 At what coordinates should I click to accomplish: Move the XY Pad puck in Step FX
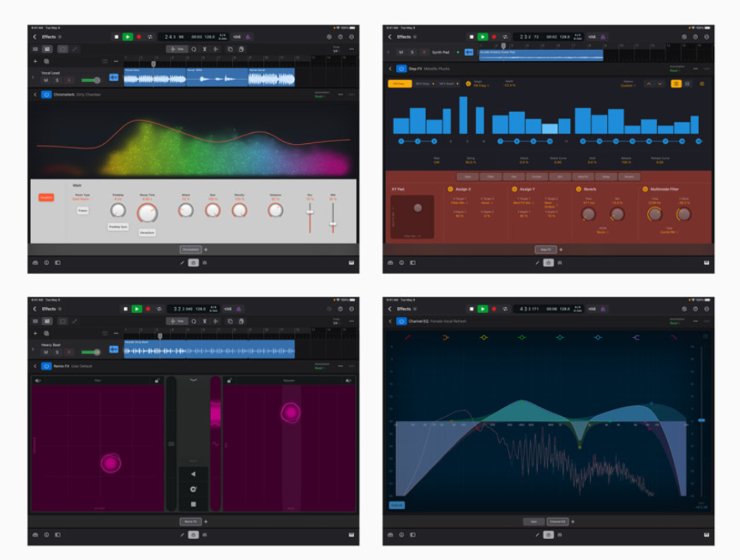(418, 208)
